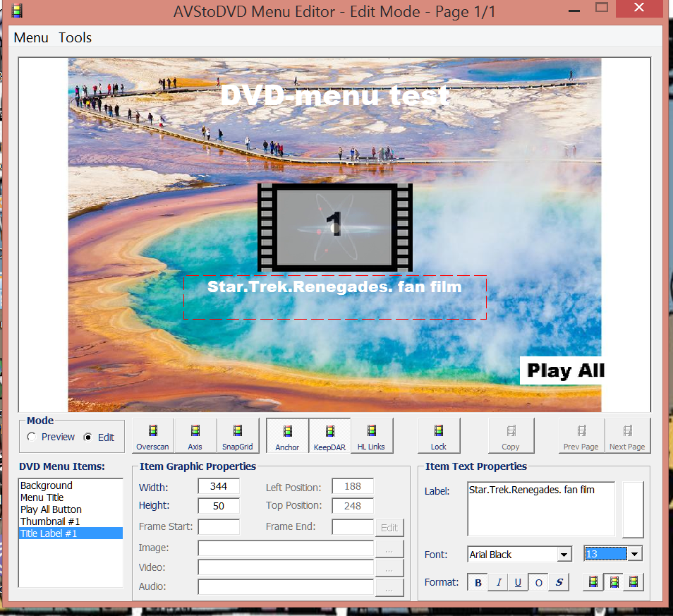
Task: Select the film strip thumbnail on canvas
Action: pyautogui.click(x=335, y=227)
